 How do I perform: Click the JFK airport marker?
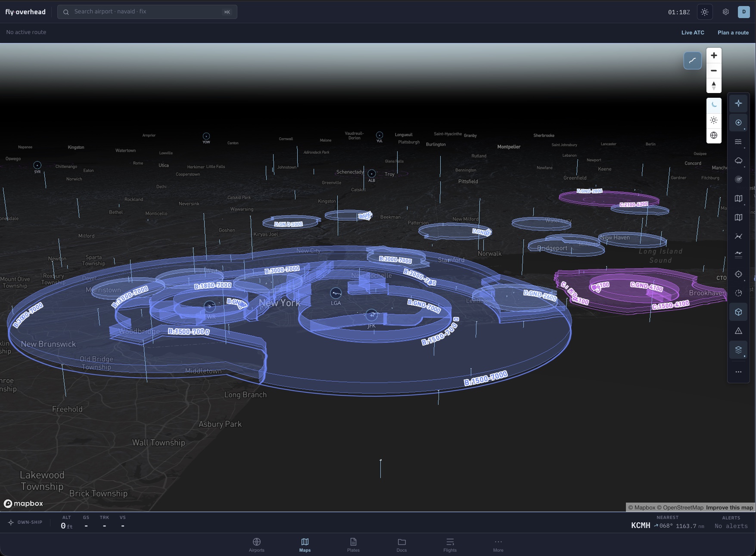[371, 315]
